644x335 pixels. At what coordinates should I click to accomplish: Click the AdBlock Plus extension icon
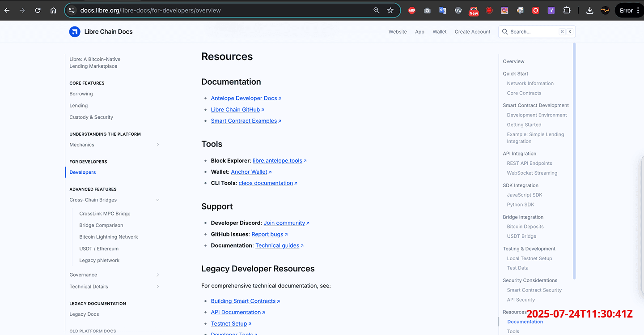(x=411, y=10)
